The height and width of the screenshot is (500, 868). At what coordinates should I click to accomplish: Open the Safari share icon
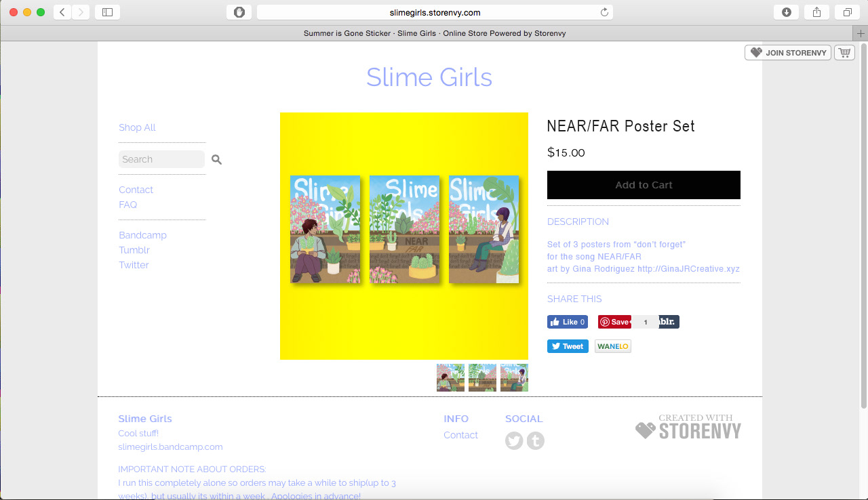point(816,12)
